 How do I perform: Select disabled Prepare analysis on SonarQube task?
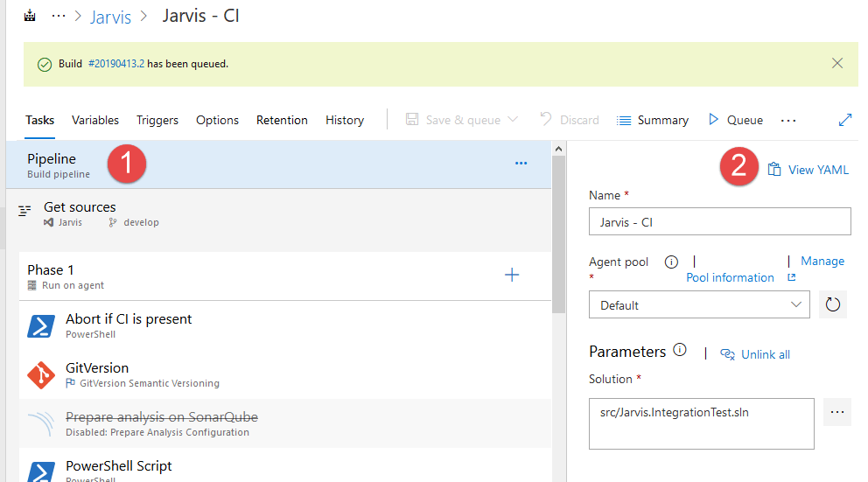[x=285, y=423]
